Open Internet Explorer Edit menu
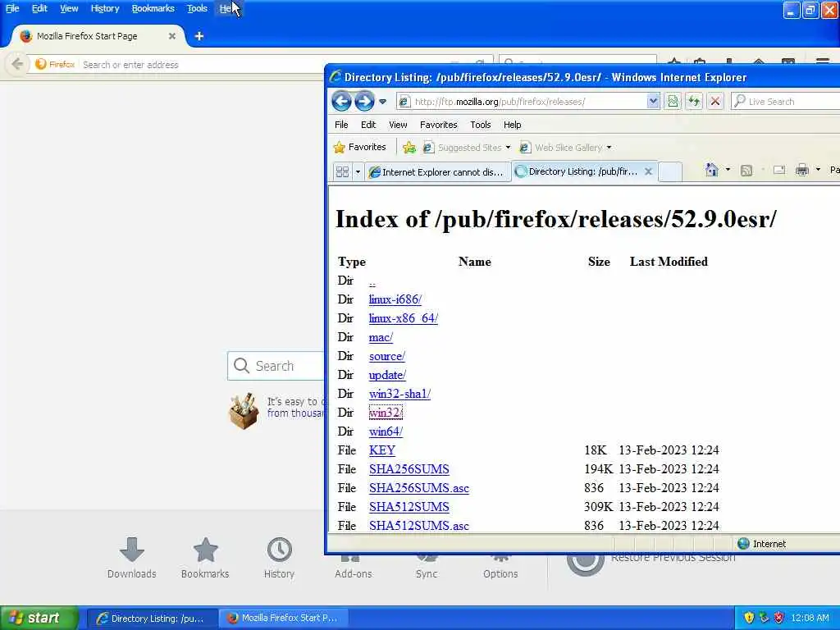This screenshot has height=630, width=840. 368,125
